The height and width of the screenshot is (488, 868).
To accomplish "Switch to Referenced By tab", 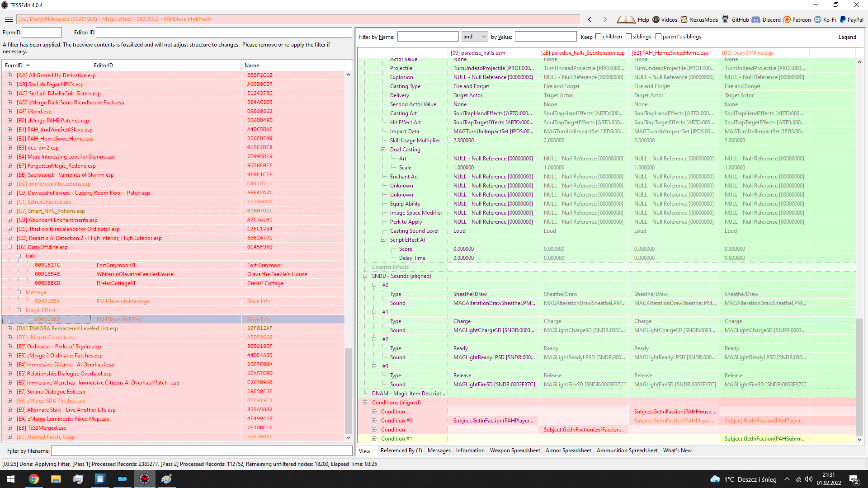I will [x=401, y=450].
